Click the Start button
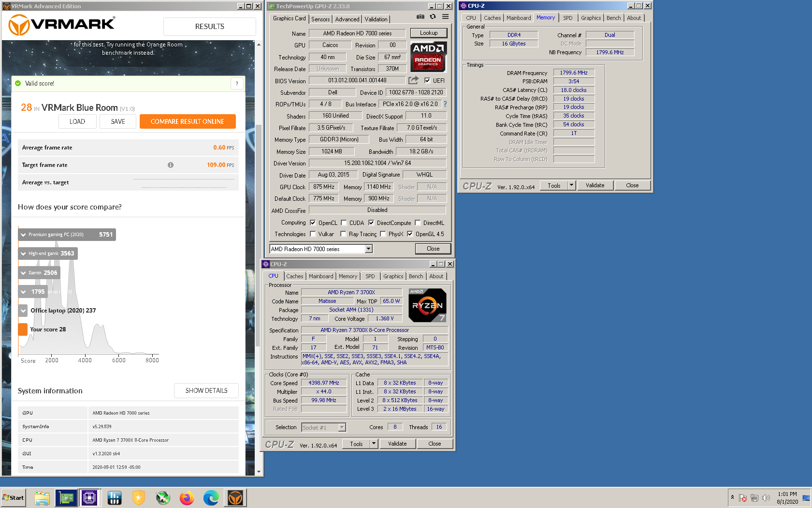812x508 pixels. click(x=14, y=498)
